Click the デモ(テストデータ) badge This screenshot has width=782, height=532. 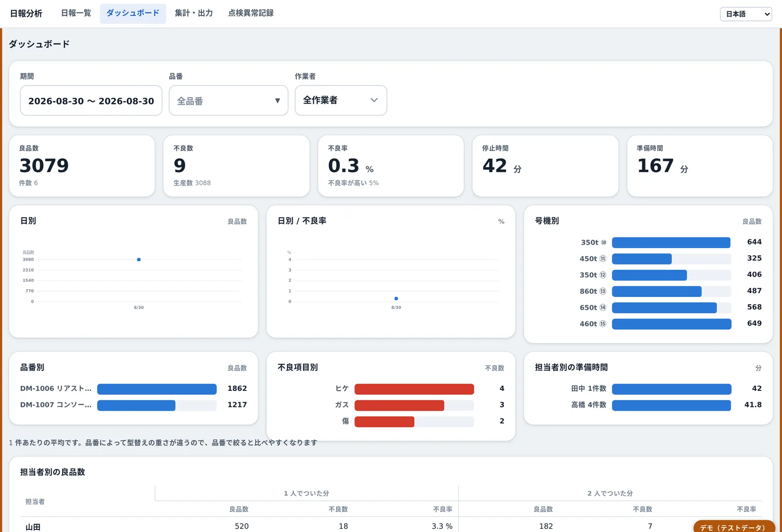[x=734, y=527]
